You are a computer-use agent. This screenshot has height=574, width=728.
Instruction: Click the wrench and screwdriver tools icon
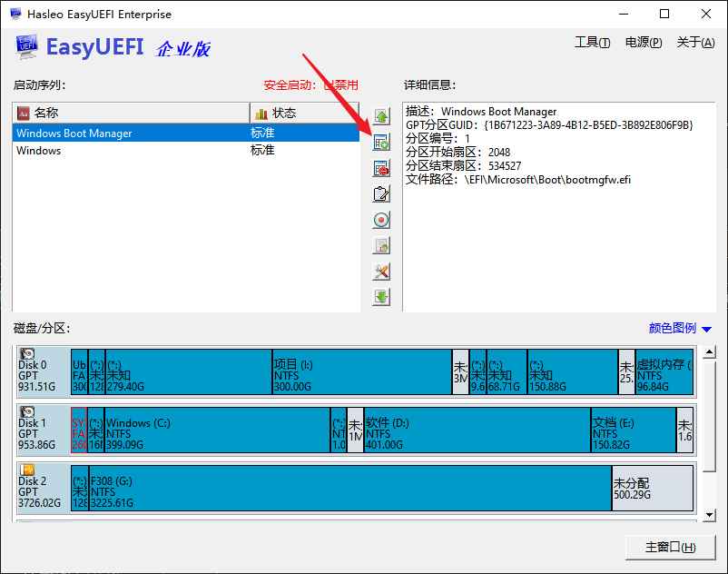tap(381, 272)
